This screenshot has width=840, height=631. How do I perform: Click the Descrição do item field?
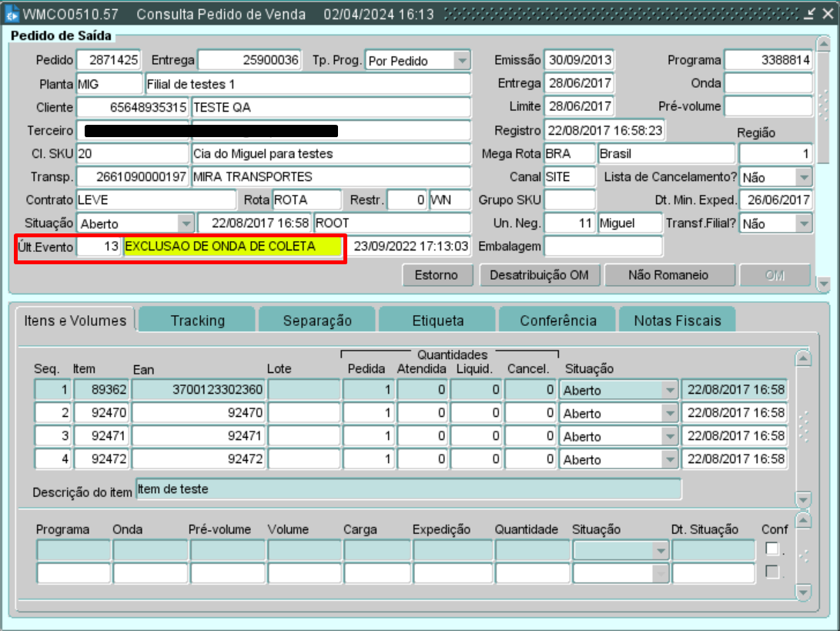pos(409,489)
